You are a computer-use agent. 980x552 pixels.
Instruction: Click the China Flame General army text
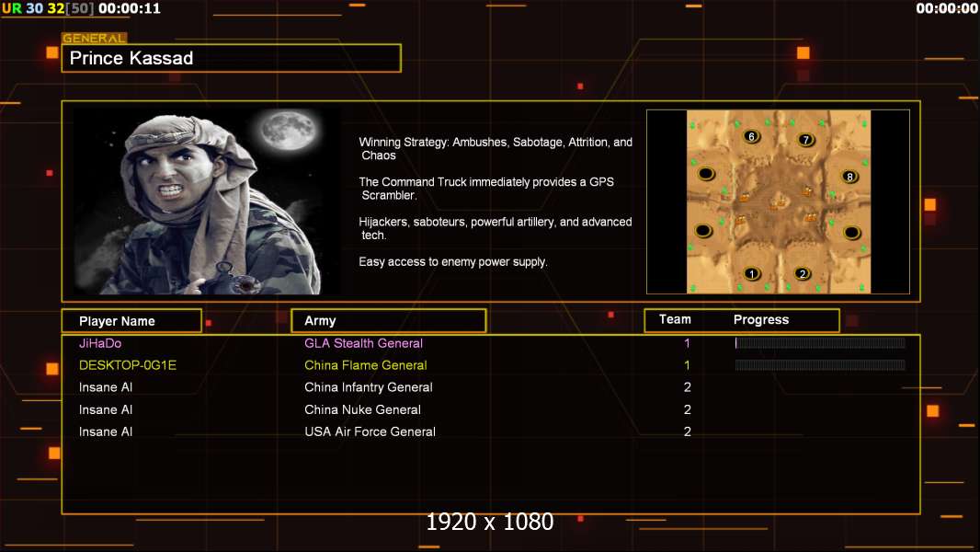366,365
